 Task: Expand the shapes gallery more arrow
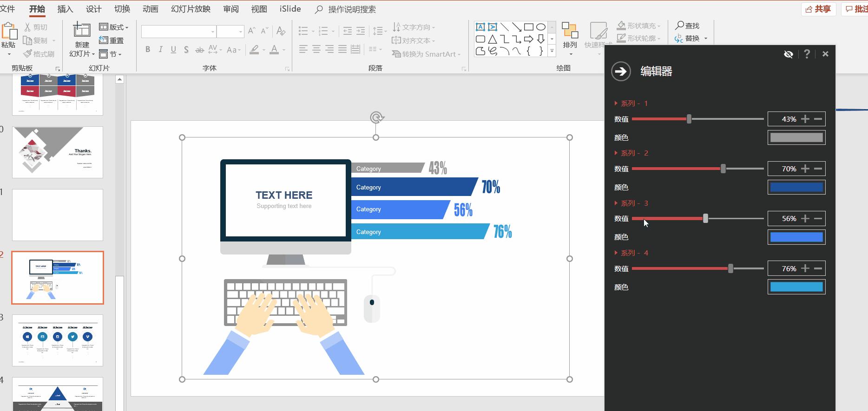(x=552, y=51)
